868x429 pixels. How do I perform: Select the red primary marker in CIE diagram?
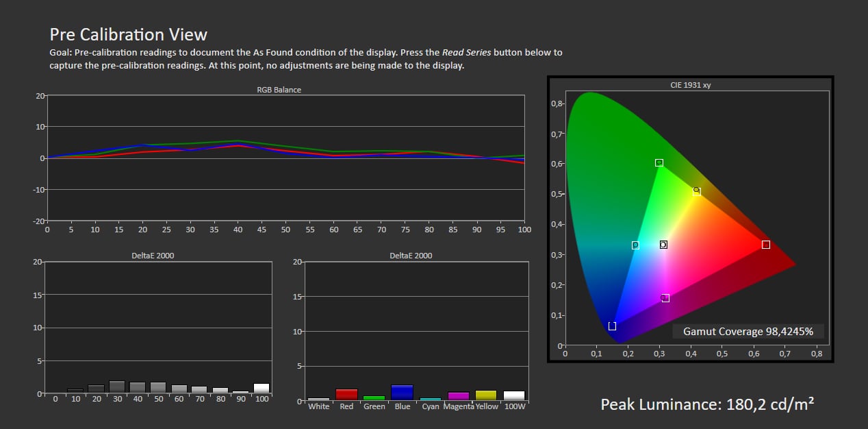coord(766,245)
